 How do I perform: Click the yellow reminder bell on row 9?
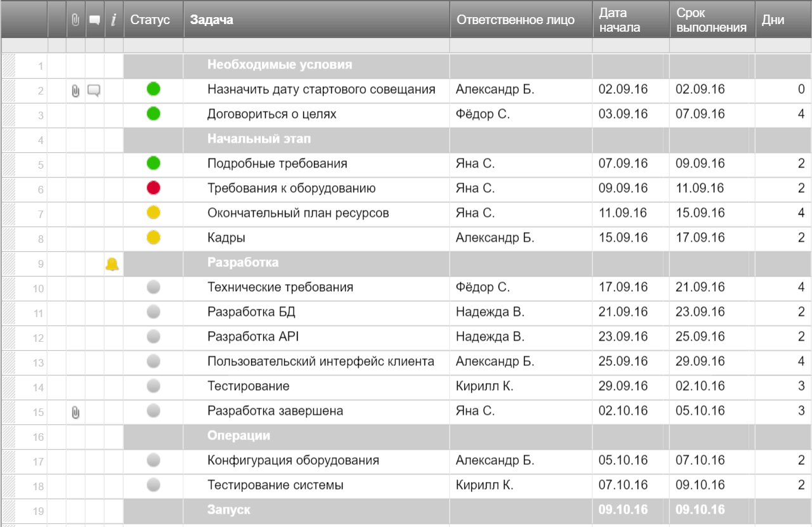click(112, 264)
